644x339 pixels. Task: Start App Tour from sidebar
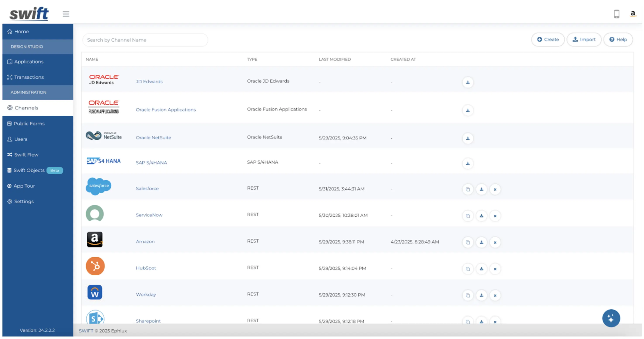pyautogui.click(x=38, y=186)
